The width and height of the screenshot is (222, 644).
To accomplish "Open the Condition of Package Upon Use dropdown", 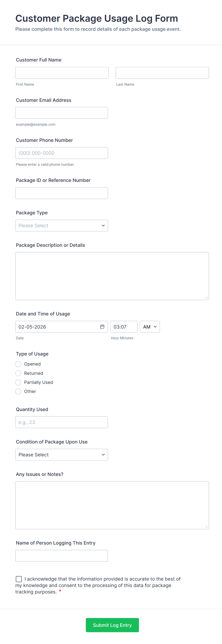I will pyautogui.click(x=62, y=454).
